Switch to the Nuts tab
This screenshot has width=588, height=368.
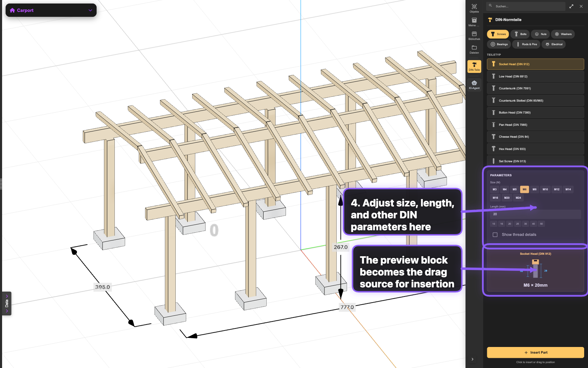point(540,34)
